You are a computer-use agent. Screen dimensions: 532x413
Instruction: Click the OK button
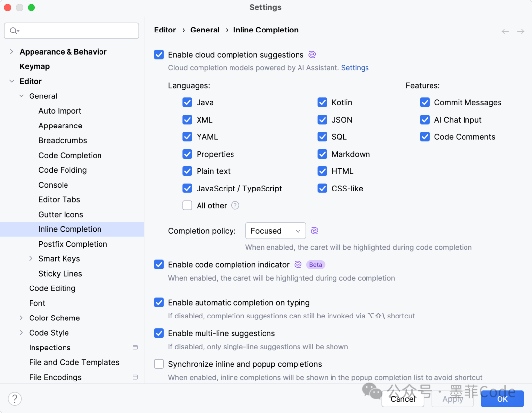point(502,399)
